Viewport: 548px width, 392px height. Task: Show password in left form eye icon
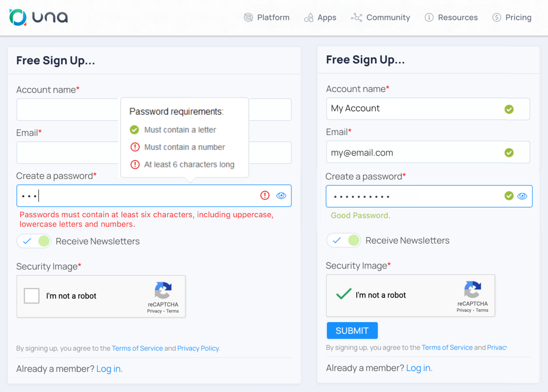coord(281,195)
